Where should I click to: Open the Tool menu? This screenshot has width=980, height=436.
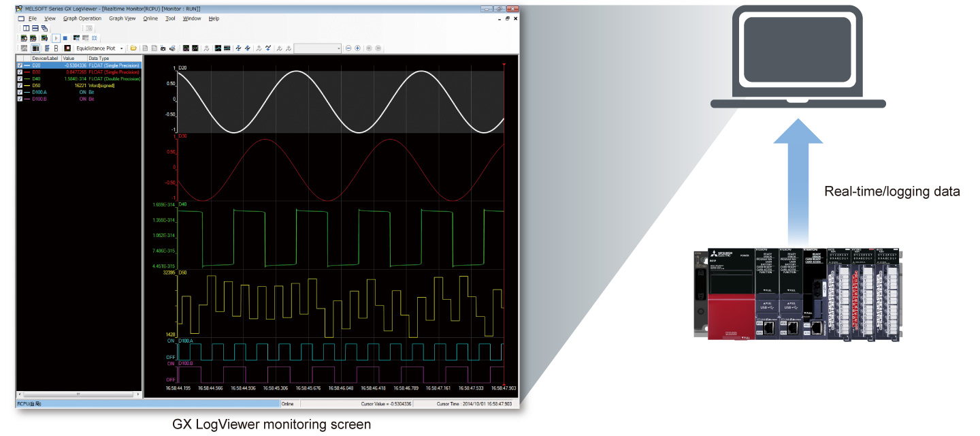170,18
